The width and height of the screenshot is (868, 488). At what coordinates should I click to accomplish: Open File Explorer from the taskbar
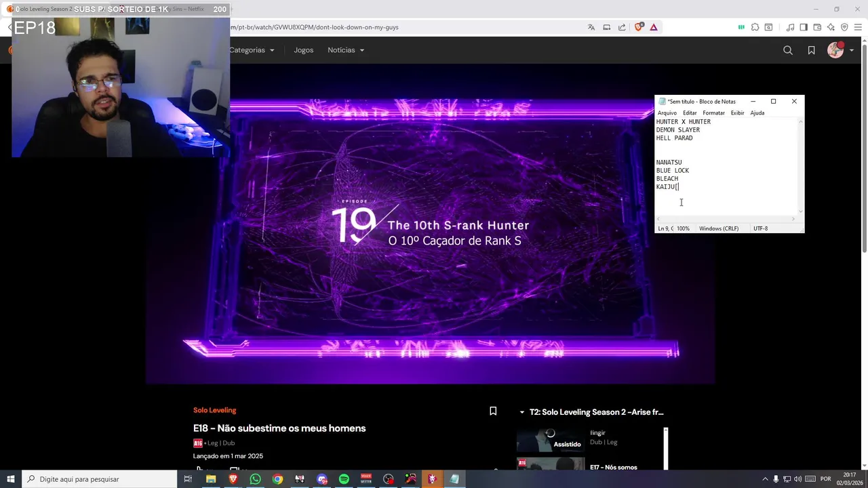[x=211, y=479]
